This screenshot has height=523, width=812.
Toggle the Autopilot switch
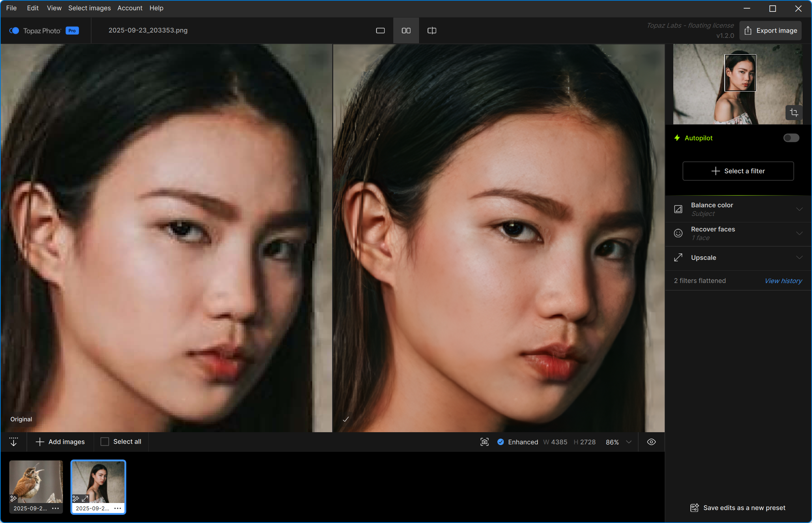point(791,138)
